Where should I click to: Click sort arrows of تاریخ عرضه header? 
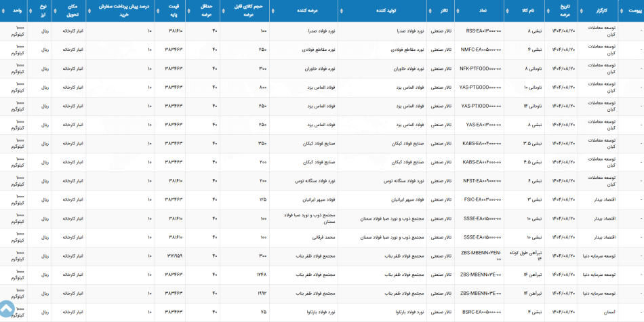click(548, 11)
